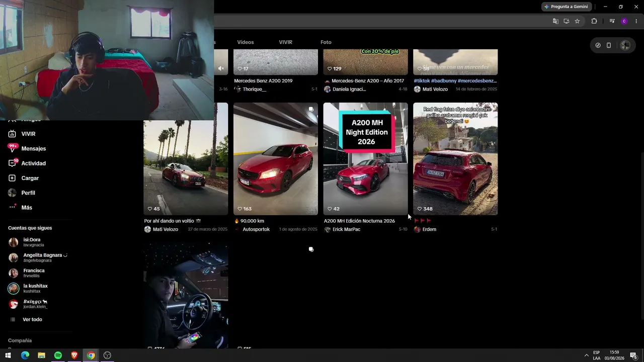
Task: Click the heart showing 163 likes
Action: [x=240, y=209]
